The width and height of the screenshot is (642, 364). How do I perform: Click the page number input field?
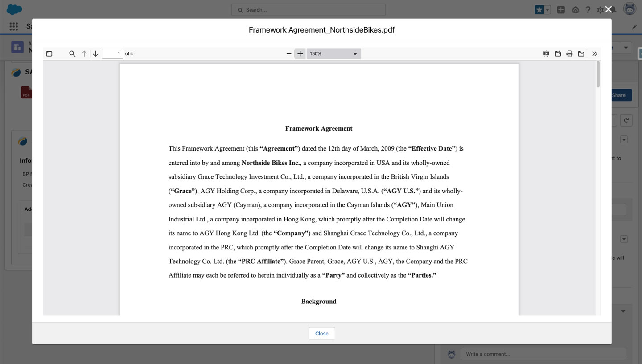[x=112, y=53]
